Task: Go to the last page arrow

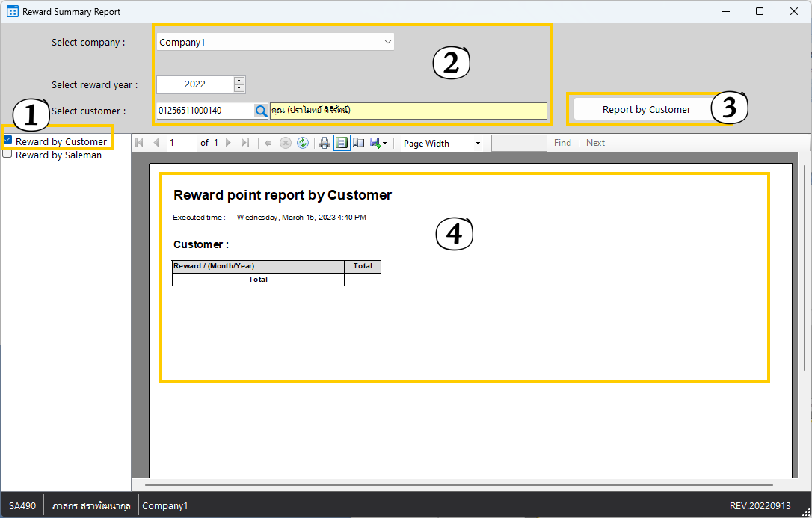Action: coord(244,143)
